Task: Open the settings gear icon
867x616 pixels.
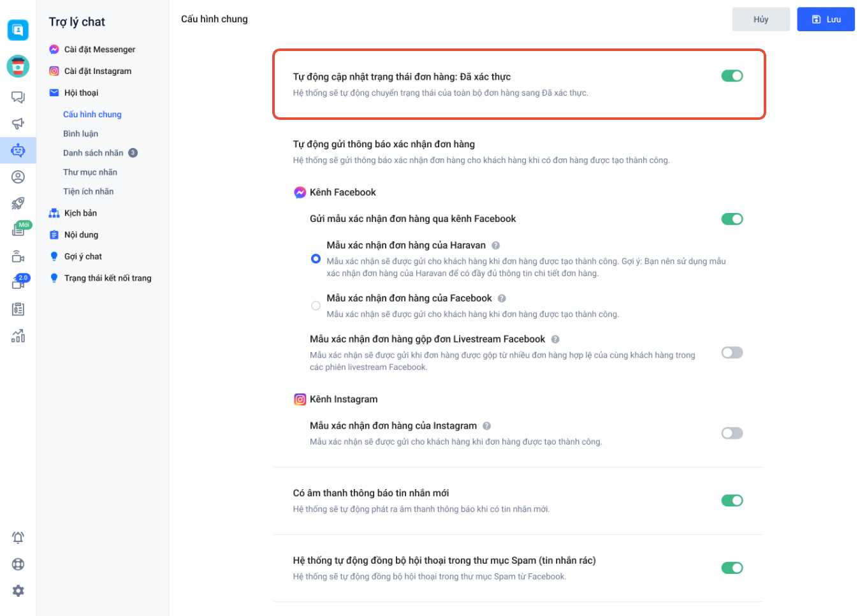Action: click(18, 591)
